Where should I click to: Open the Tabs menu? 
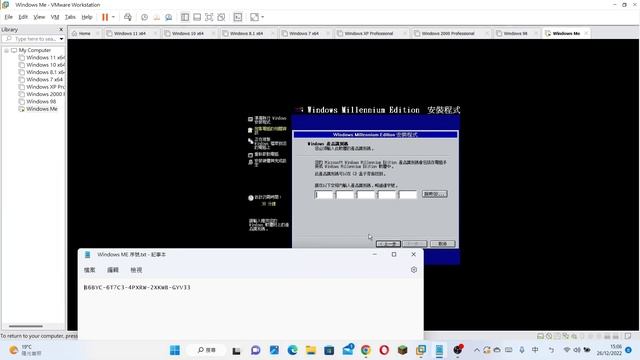pyautogui.click(x=70, y=17)
